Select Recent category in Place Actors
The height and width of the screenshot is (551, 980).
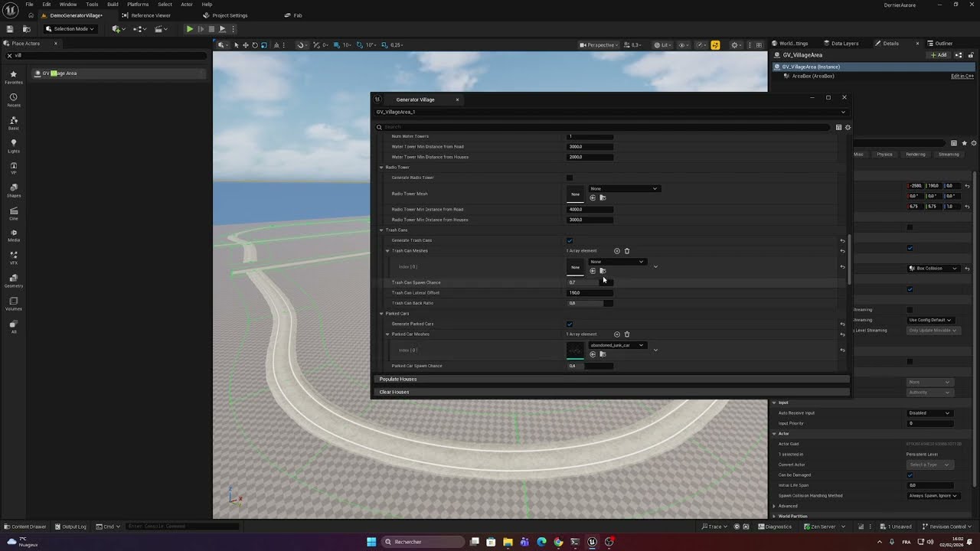coord(13,100)
